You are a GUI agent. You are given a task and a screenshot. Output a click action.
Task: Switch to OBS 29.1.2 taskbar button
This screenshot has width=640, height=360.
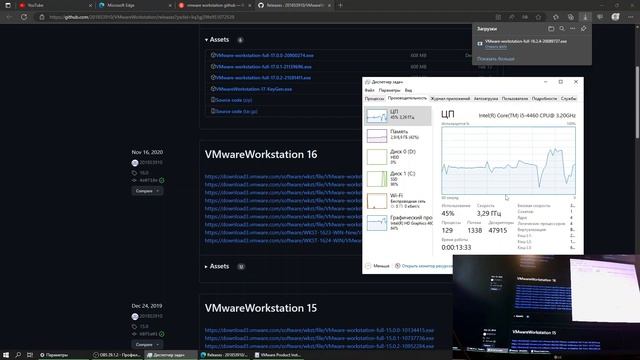point(117,355)
